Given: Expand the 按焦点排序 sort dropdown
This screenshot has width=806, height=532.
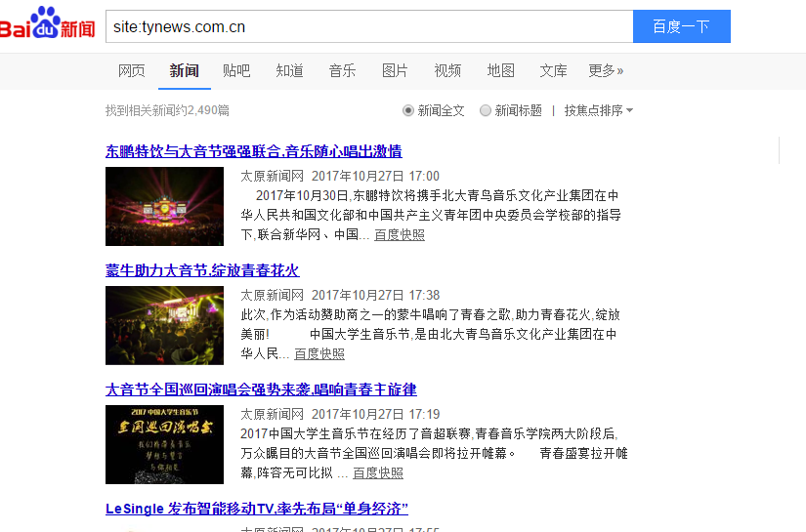Looking at the screenshot, I should pyautogui.click(x=598, y=110).
